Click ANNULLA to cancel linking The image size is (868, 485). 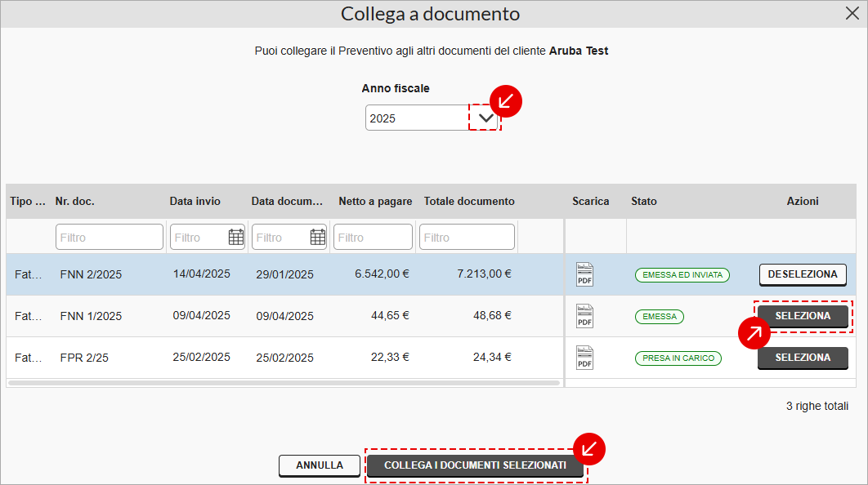point(320,465)
